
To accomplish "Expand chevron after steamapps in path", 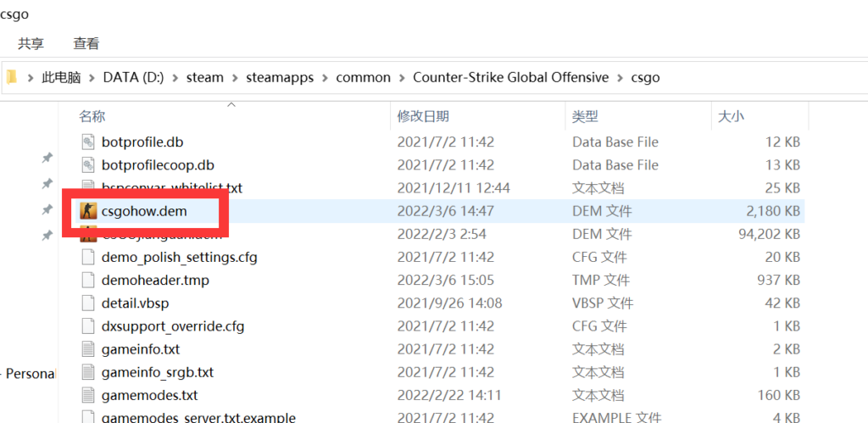I will tap(325, 78).
